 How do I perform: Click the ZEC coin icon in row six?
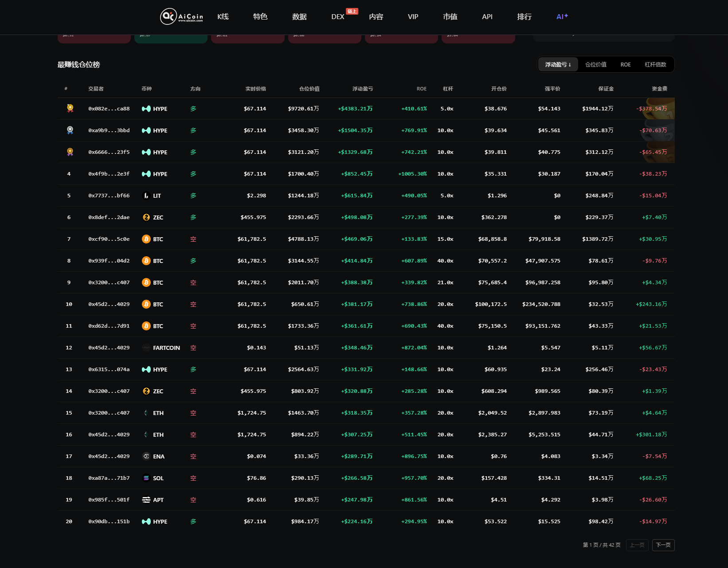[x=146, y=217]
